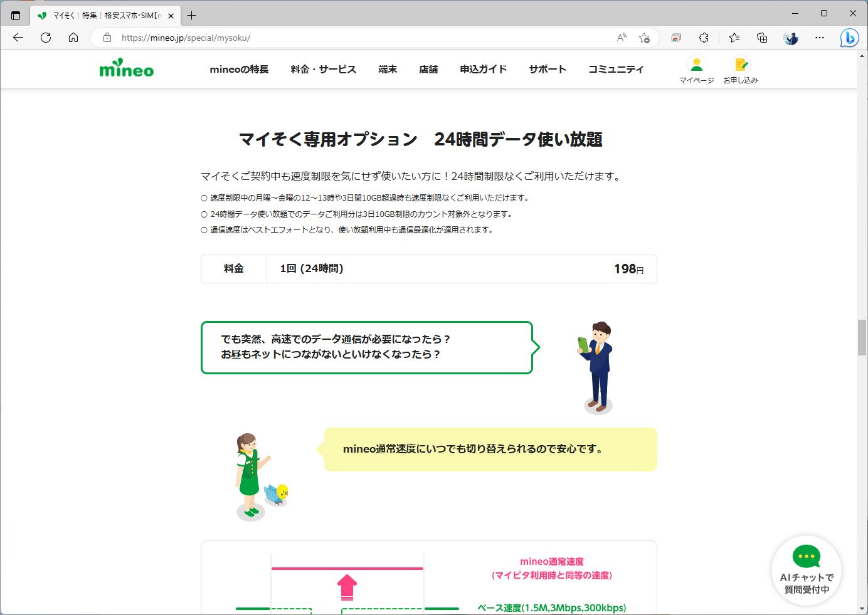Screen dimensions: 868x615
Task: Open the お申し込み application icon
Action: (x=740, y=70)
